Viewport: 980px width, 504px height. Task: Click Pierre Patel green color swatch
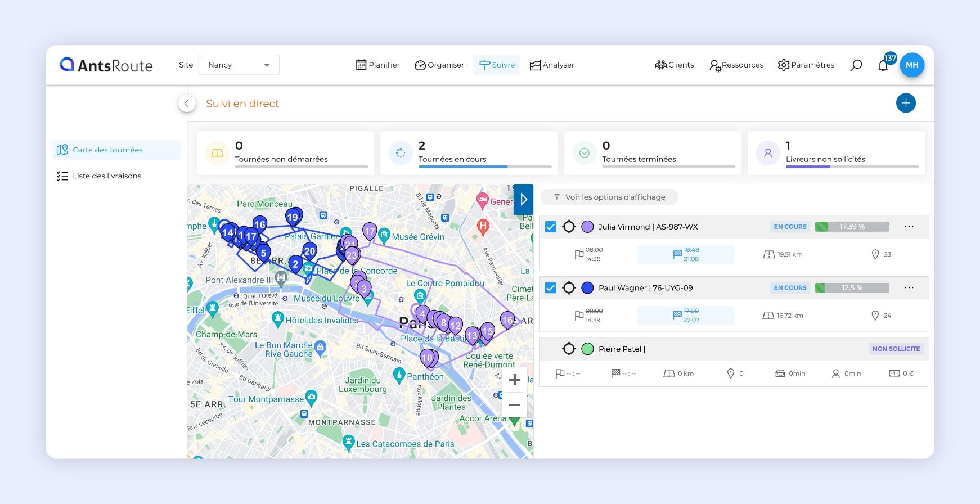[587, 349]
